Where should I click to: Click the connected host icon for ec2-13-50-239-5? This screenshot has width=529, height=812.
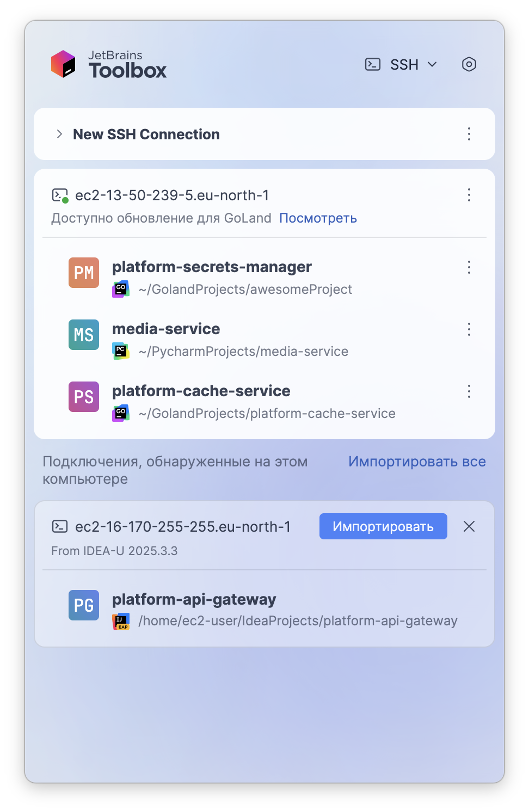tap(60, 195)
